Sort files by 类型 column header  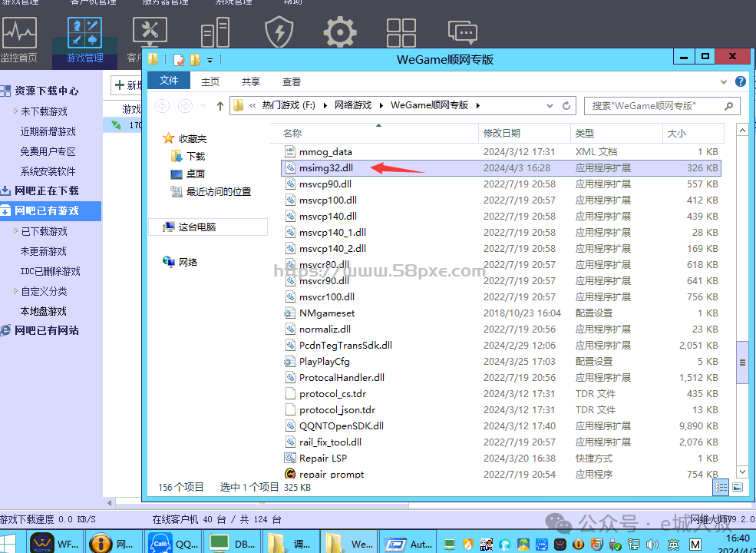click(x=616, y=133)
